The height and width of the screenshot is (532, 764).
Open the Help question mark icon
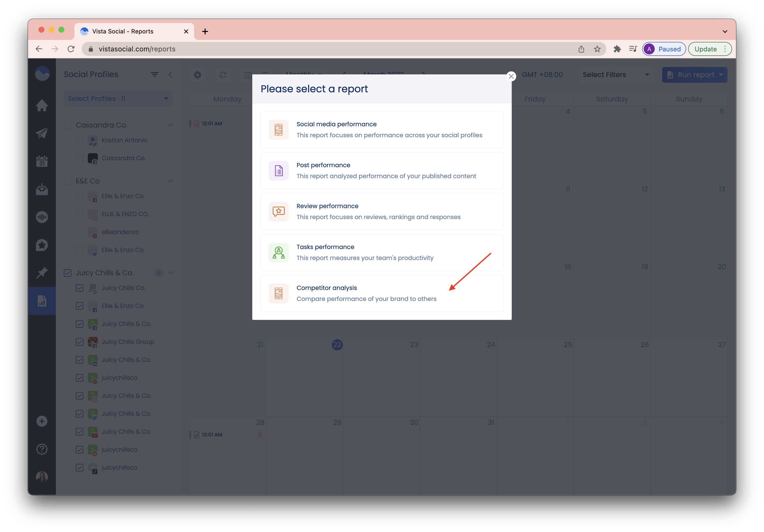tap(42, 449)
